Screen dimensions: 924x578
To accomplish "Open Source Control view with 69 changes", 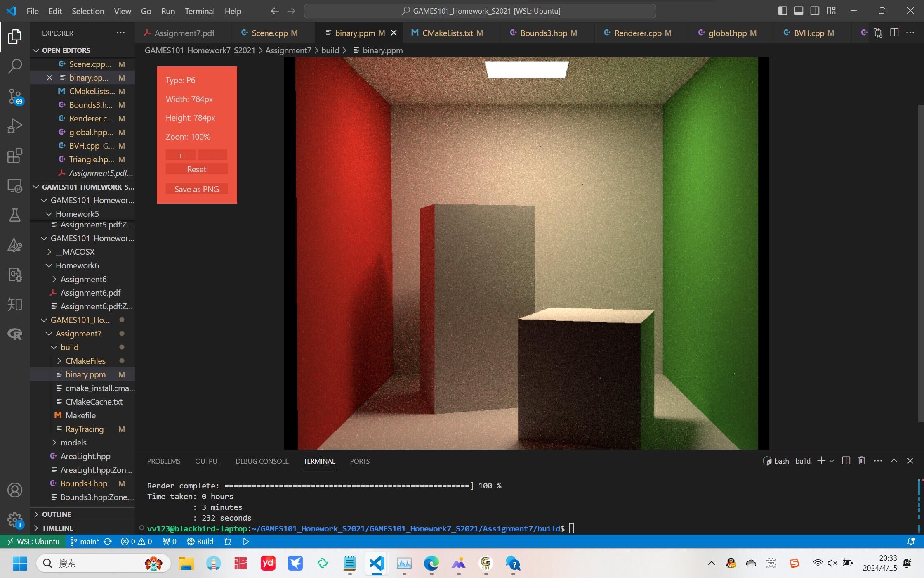I will pos(15,97).
